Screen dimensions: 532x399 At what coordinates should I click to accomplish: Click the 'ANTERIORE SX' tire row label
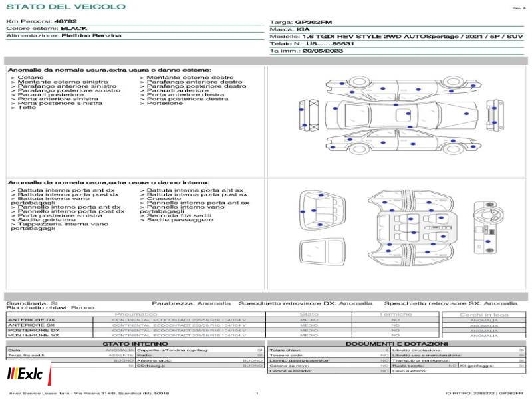click(x=31, y=325)
